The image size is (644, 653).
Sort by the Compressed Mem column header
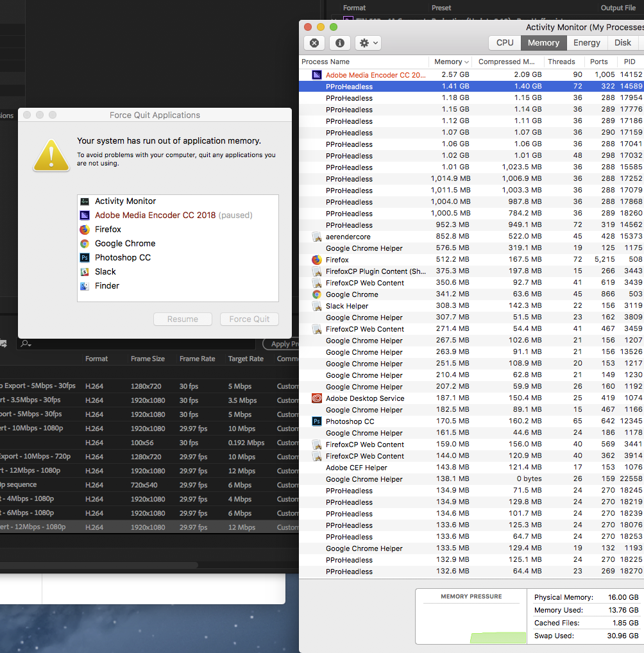(507, 62)
